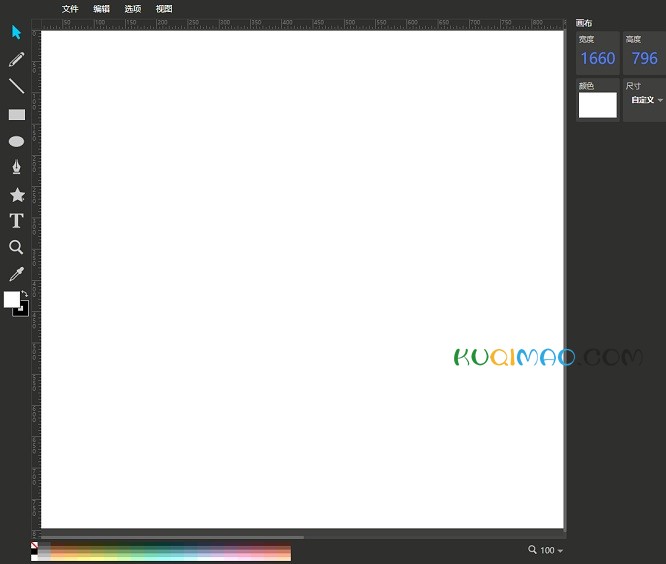Open the 自定义 size dropdown
The height and width of the screenshot is (564, 666).
coord(646,100)
